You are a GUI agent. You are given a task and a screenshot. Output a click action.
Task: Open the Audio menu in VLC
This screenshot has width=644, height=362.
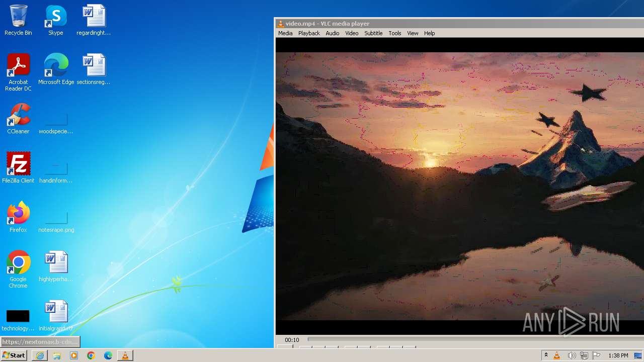click(x=332, y=33)
